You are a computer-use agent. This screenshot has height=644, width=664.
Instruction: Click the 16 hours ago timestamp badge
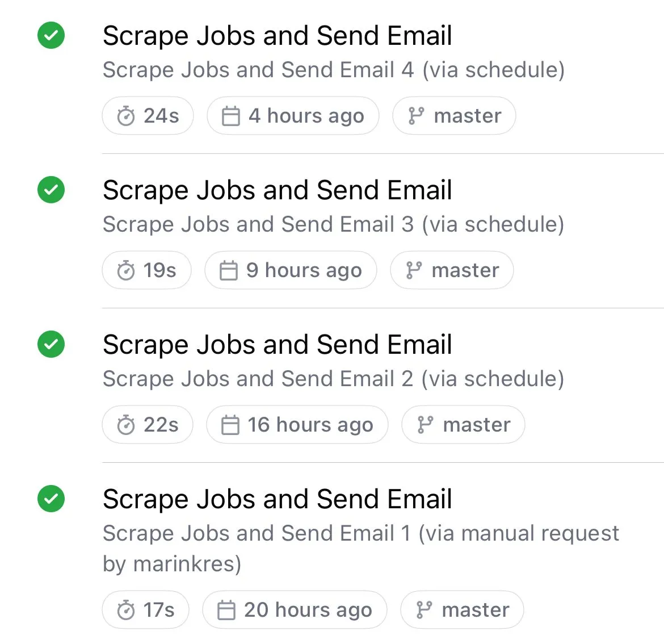[297, 425]
